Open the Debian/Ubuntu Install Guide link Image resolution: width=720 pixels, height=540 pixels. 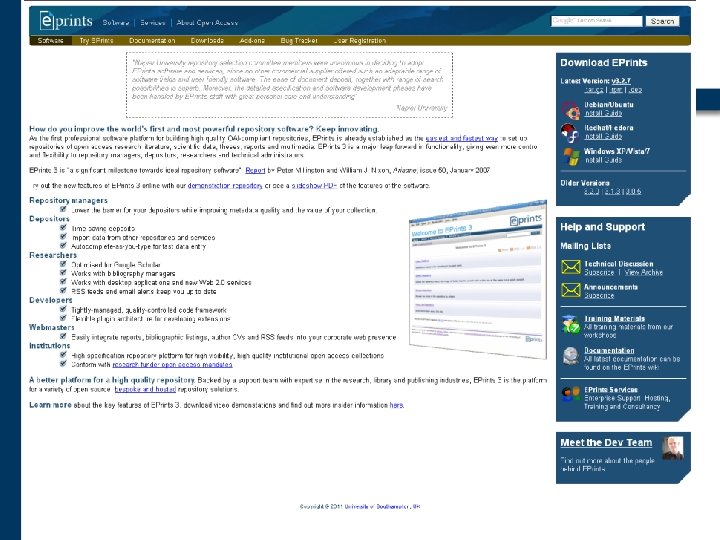[x=603, y=113]
